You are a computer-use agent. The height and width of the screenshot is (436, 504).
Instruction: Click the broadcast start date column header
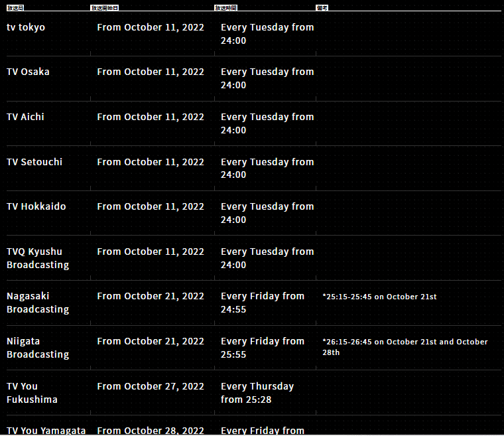[105, 8]
